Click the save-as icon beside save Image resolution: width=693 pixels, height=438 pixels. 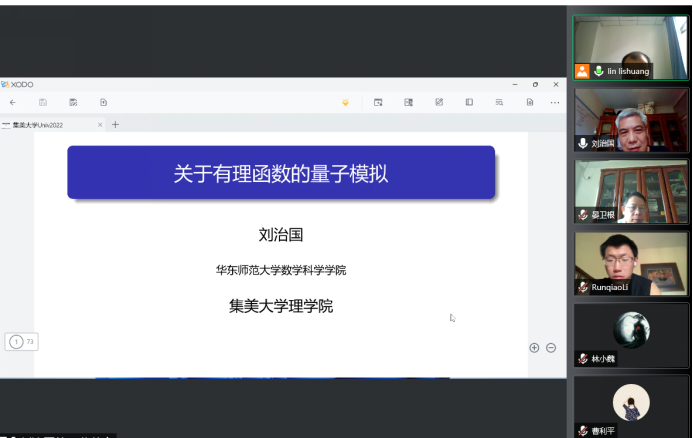click(73, 102)
